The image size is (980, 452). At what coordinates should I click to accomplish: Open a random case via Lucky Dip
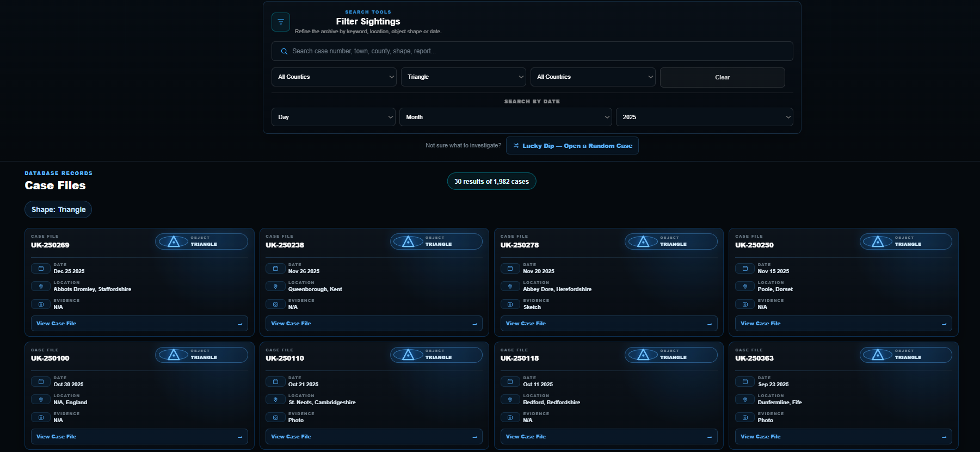click(x=572, y=146)
